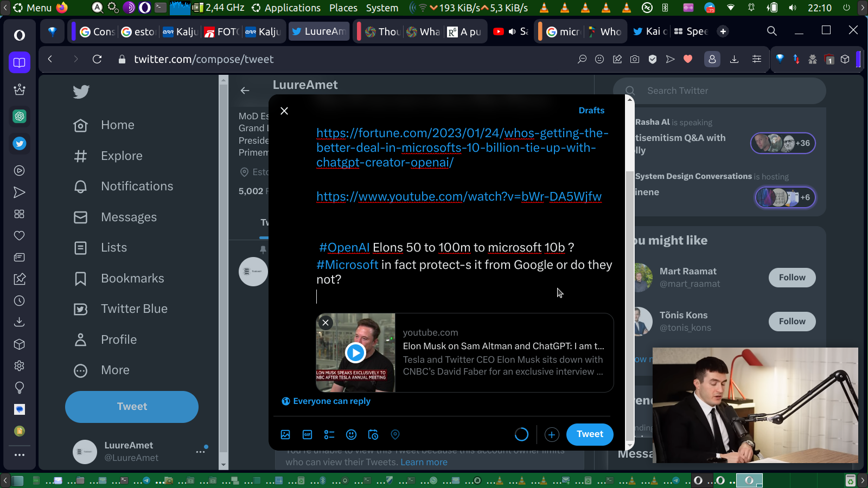Open Learn more link about limited Tweets

pos(424,462)
